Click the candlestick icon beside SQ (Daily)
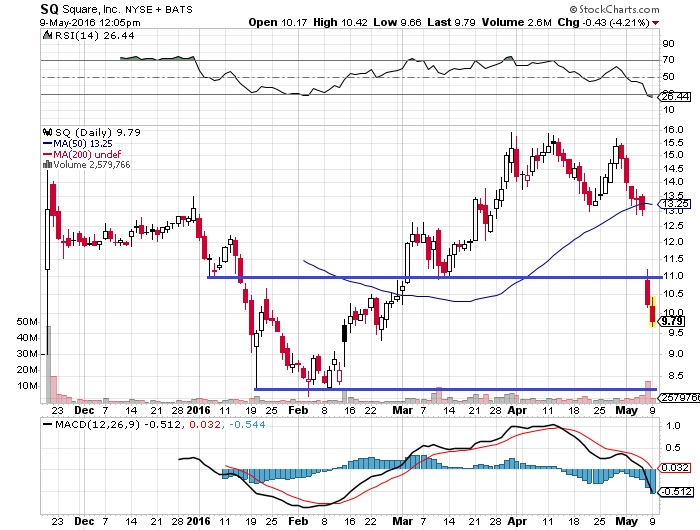This screenshot has width=700, height=530. tap(47, 132)
